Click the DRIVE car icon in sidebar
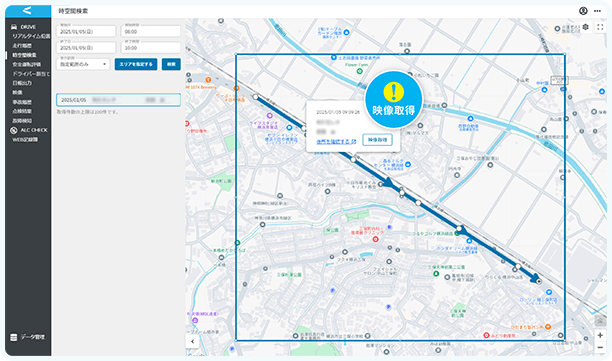Image resolution: width=612 pixels, height=361 pixels. (14, 27)
